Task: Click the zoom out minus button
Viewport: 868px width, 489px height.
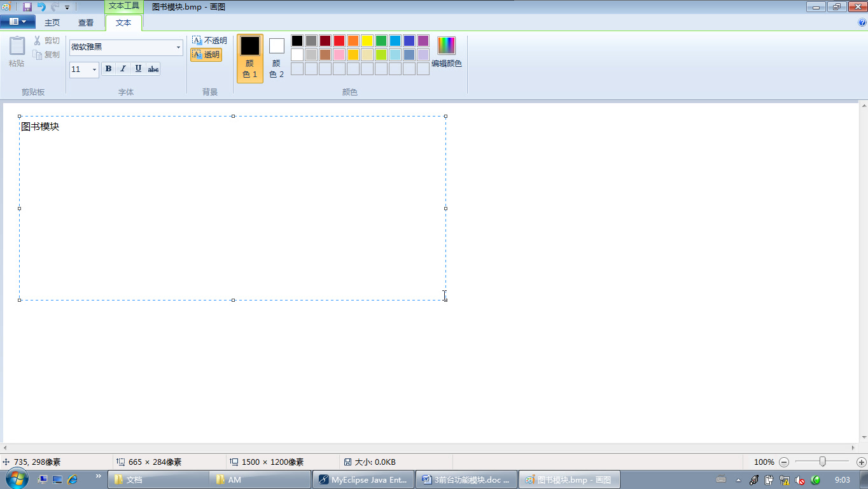Action: [784, 462]
